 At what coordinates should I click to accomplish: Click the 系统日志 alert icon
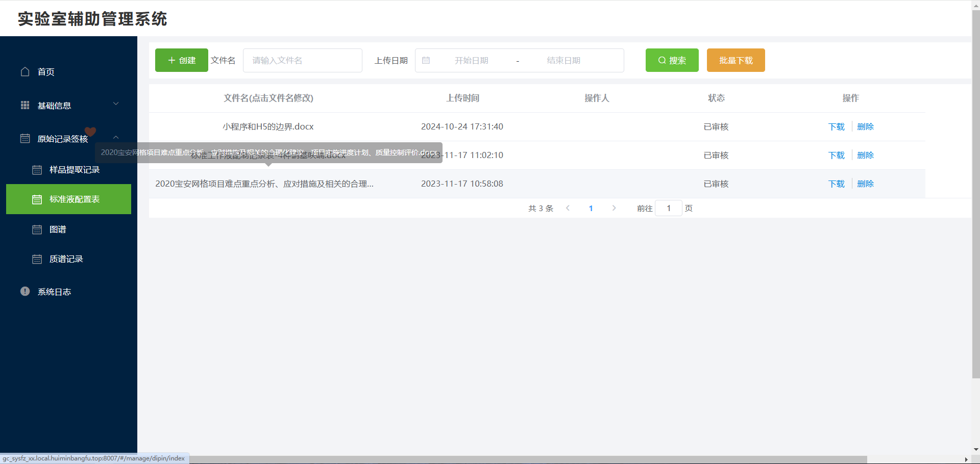[25, 291]
